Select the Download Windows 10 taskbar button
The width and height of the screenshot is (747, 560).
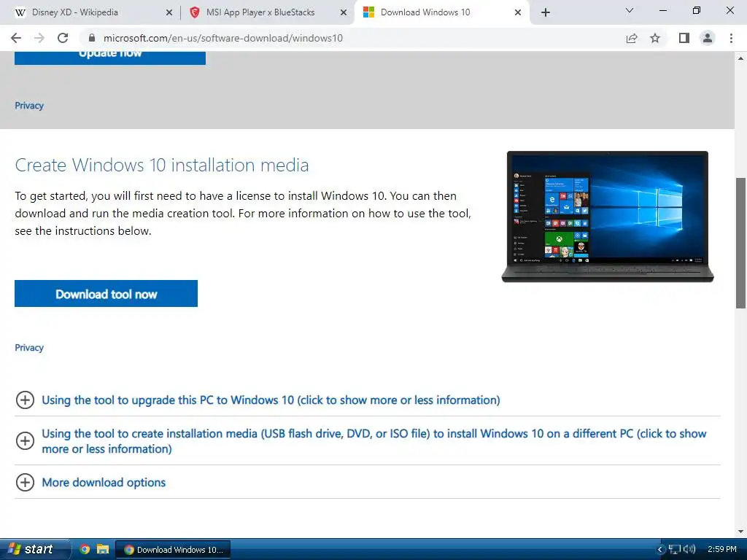point(174,550)
